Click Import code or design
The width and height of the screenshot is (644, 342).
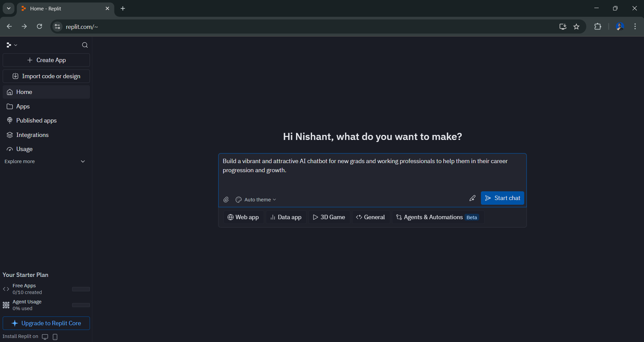click(x=46, y=76)
